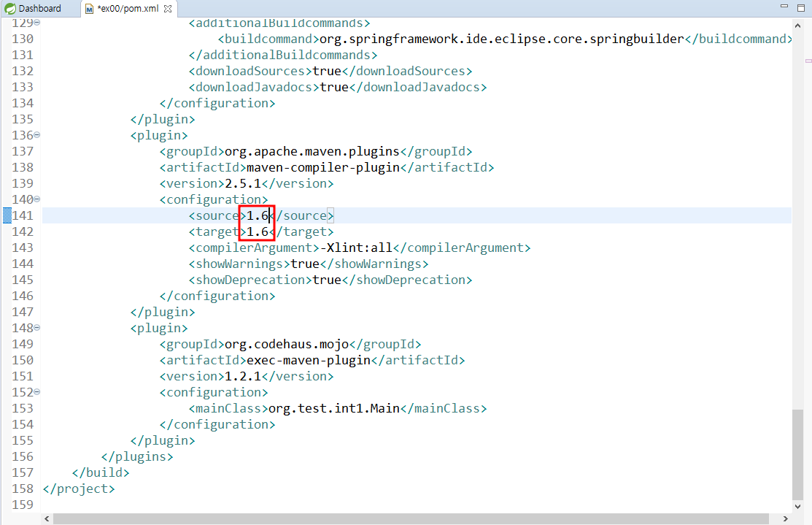Click the closing plugin tag on line 147
The height and width of the screenshot is (525, 812).
[163, 312]
